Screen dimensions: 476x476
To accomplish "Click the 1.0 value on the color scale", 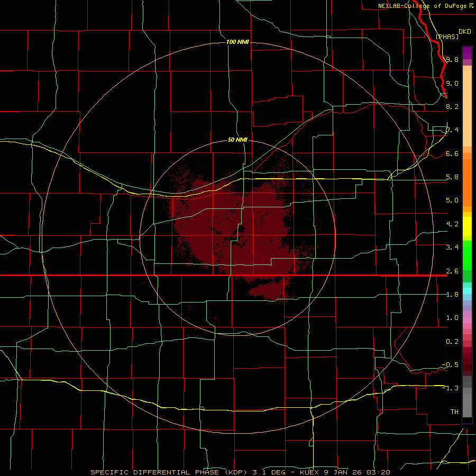I will tap(452, 318).
